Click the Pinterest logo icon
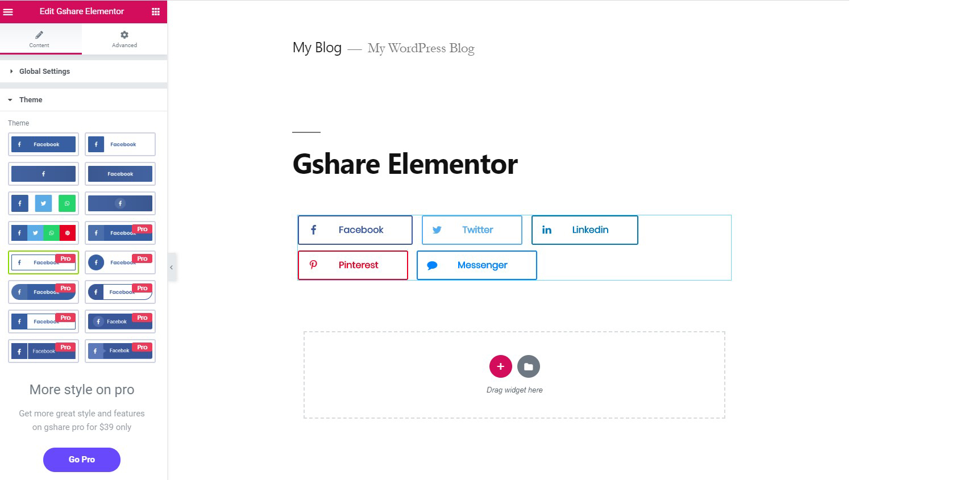 tap(313, 265)
